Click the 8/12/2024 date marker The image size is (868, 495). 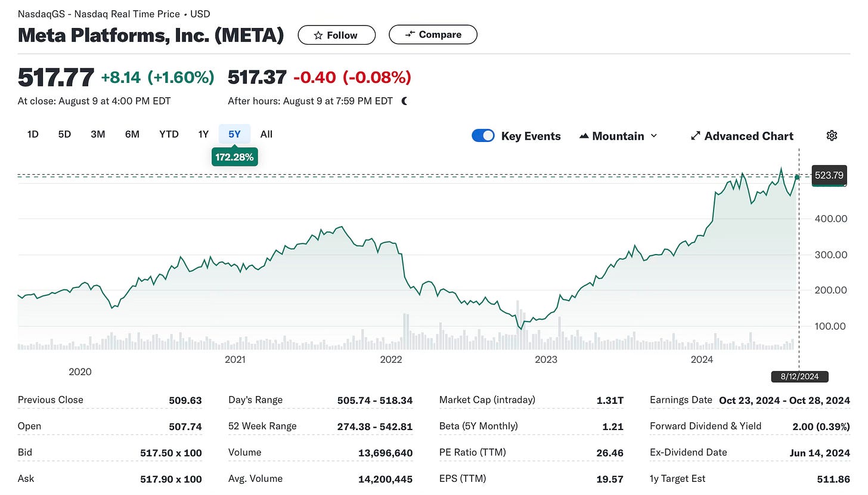coord(799,377)
